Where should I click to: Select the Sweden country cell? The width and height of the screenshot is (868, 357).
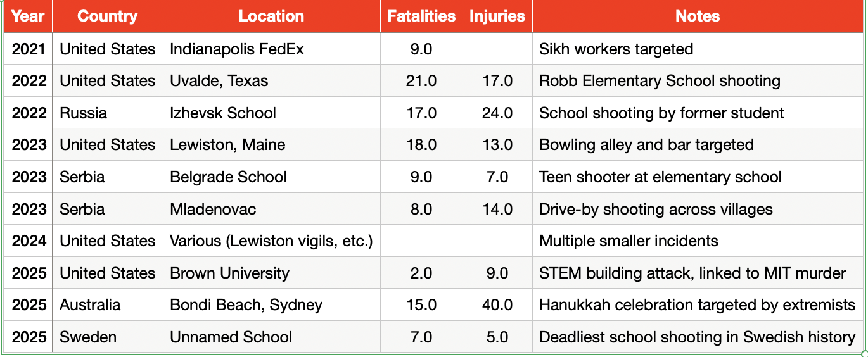88,337
